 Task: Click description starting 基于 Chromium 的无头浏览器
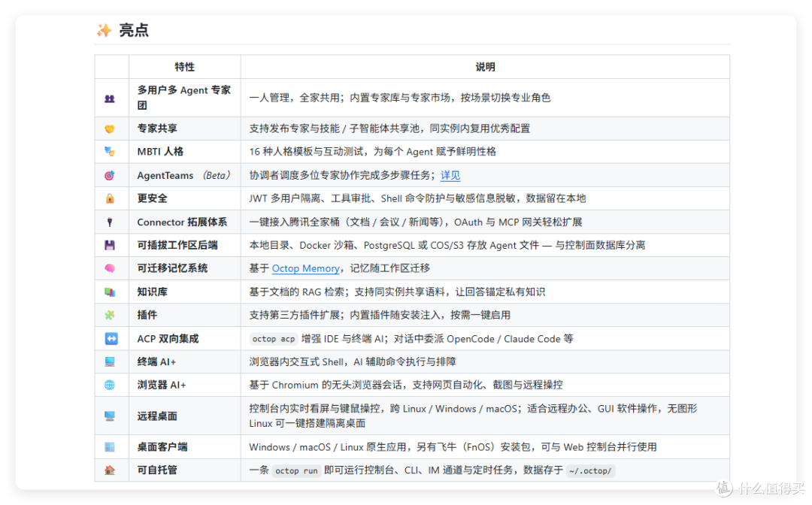click(x=405, y=385)
